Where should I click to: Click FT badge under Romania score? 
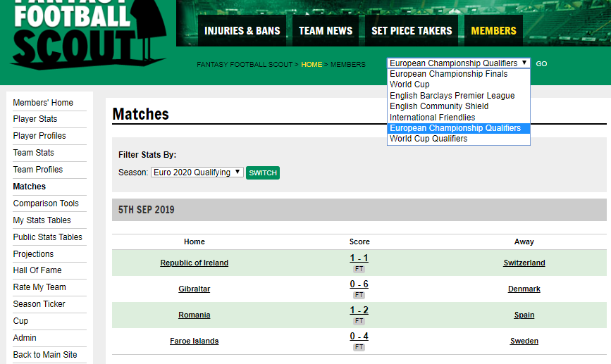[x=359, y=321]
